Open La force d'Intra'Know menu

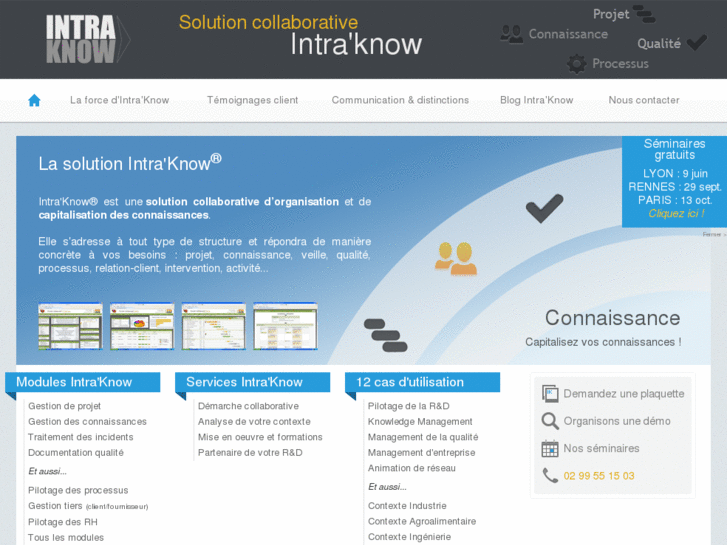coord(120,100)
